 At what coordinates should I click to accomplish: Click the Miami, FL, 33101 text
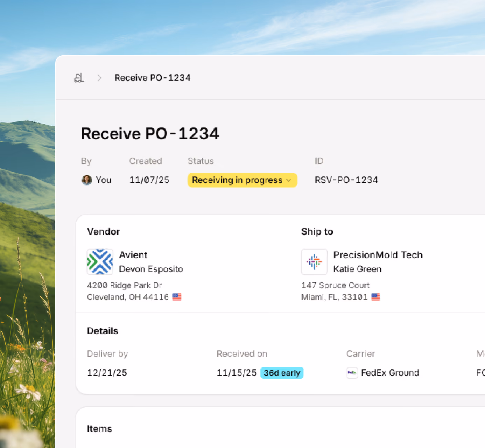pyautogui.click(x=335, y=297)
